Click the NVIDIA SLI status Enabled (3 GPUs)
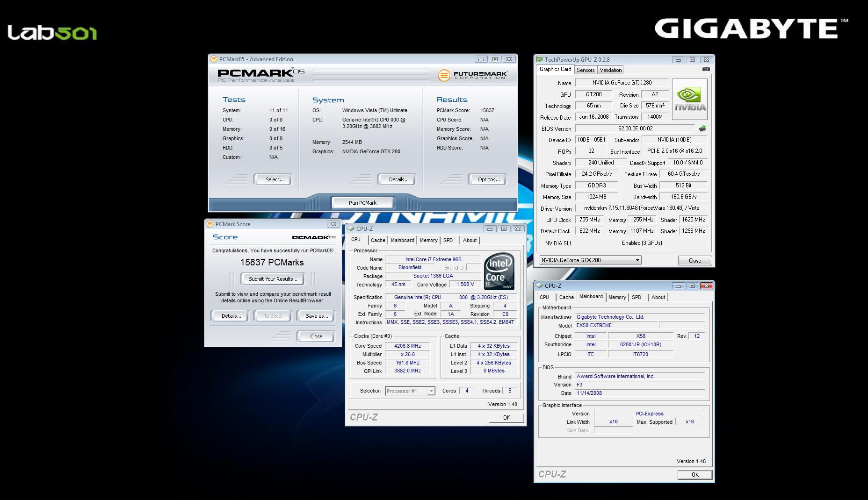The image size is (868, 500). click(642, 243)
